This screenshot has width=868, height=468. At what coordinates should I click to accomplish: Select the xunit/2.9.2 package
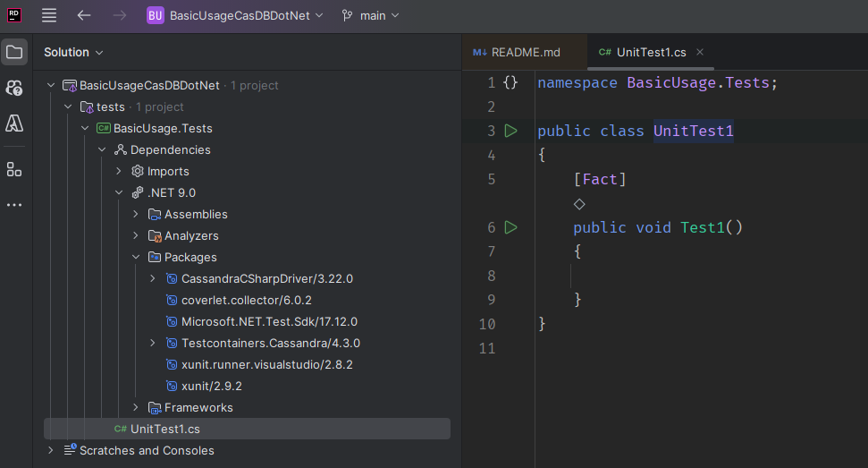click(x=211, y=386)
